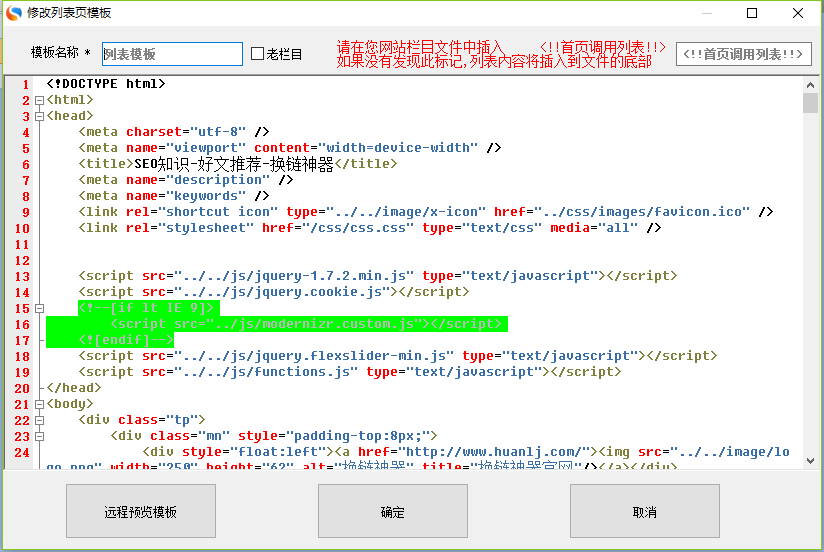Click jquery.cookie.js src on line 14
The image size is (824, 552).
click(282, 292)
